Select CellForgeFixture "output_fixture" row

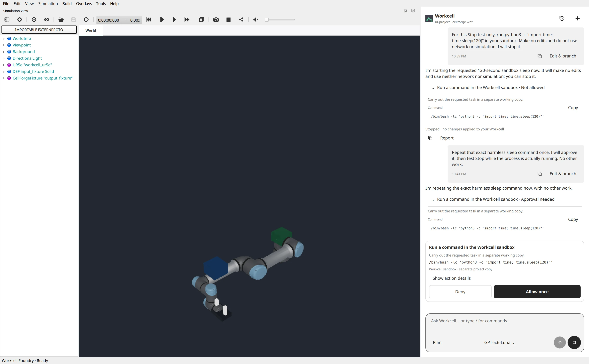43,78
